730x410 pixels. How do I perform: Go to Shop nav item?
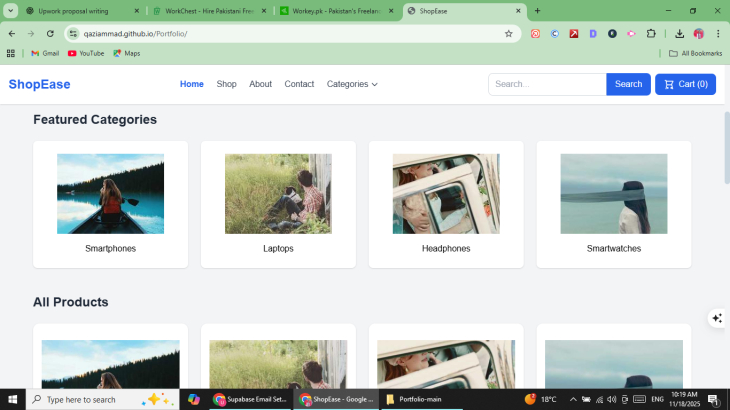[x=226, y=84]
